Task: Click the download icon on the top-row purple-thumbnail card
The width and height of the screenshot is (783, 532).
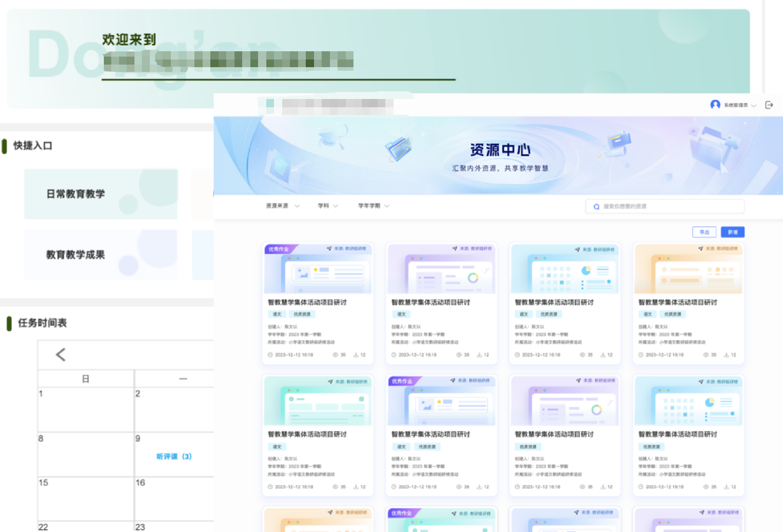Action: 479,355
